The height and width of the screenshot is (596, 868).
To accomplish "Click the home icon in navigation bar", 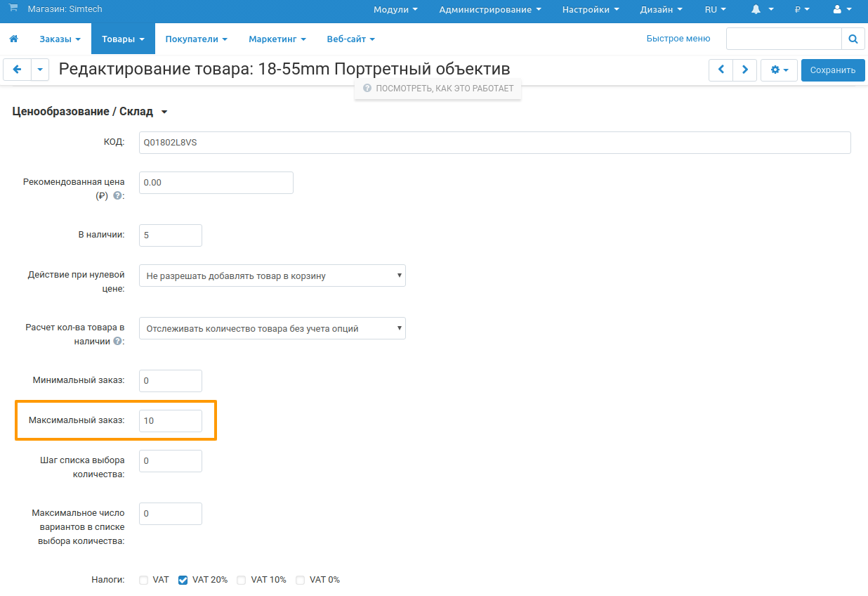I will pyautogui.click(x=13, y=39).
